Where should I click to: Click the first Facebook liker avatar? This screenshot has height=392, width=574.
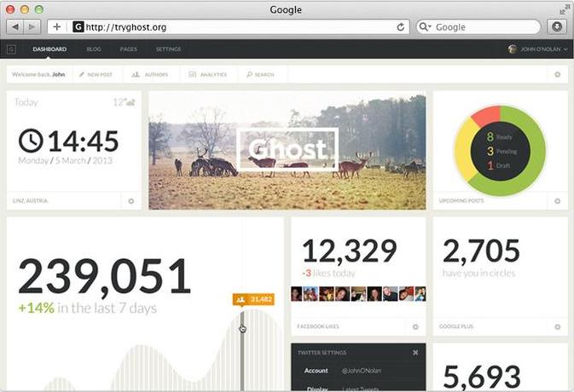[x=297, y=294]
